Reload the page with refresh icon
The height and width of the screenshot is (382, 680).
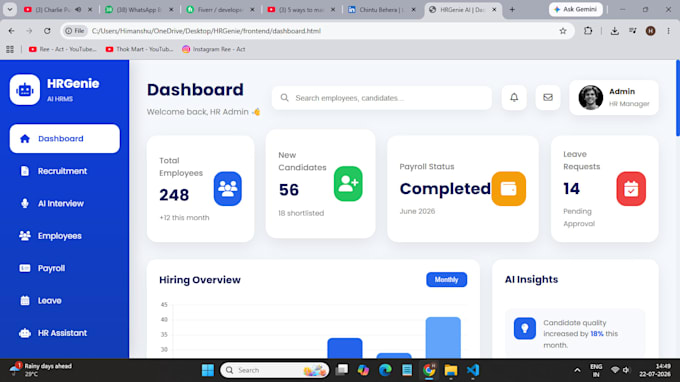[x=47, y=31]
